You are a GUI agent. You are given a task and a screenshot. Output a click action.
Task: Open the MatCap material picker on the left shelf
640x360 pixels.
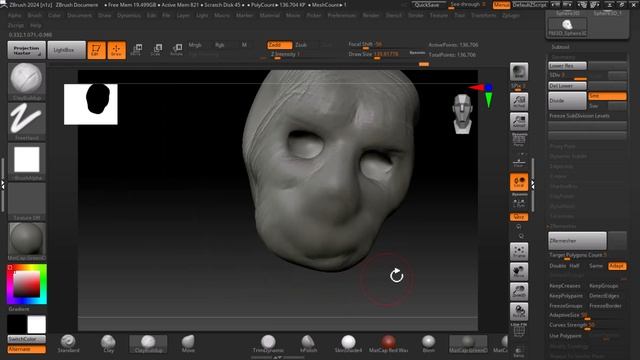coord(27,241)
